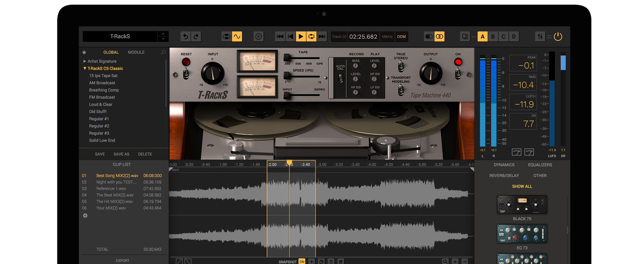This screenshot has height=264, width=644.
Task: Toggle loop playback
Action: tap(311, 37)
